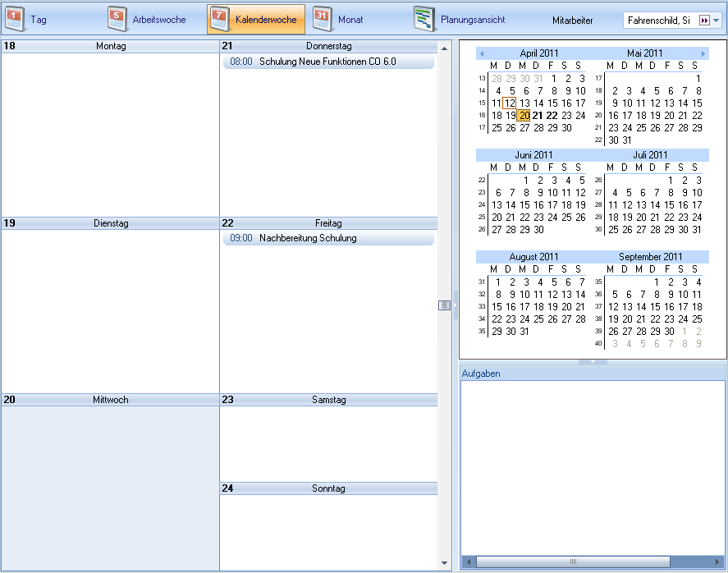728x573 pixels.
Task: Select the Montag 18 day header
Action: click(x=110, y=46)
